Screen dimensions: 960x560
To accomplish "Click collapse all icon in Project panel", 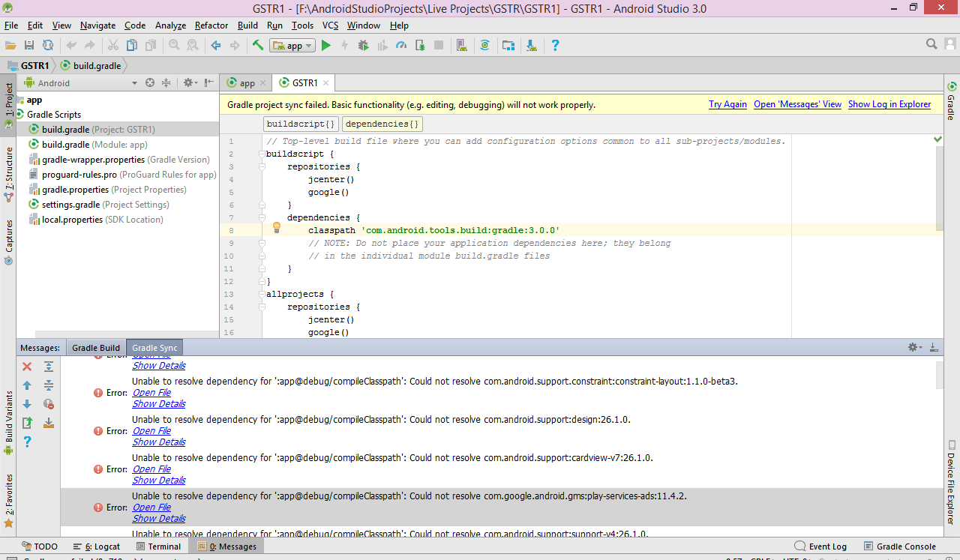I will [x=166, y=82].
